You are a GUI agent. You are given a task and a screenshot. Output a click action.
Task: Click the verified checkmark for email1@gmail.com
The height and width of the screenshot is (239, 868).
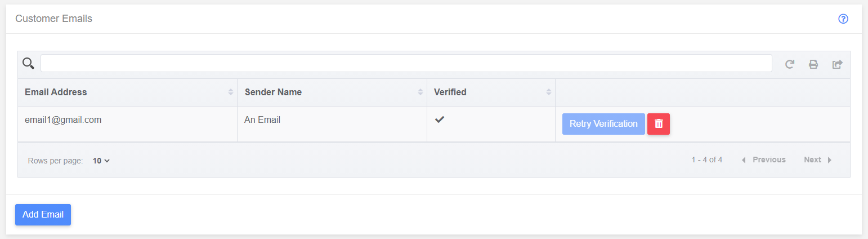[440, 119]
